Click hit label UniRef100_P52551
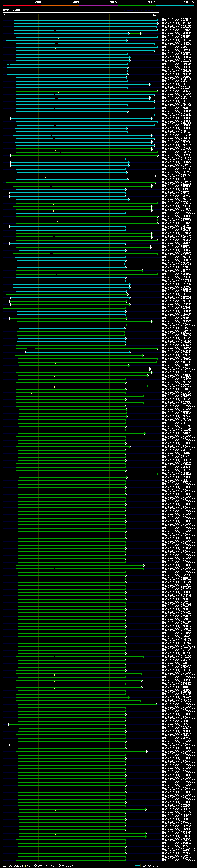The width and height of the screenshot is (197, 868). click(x=177, y=403)
